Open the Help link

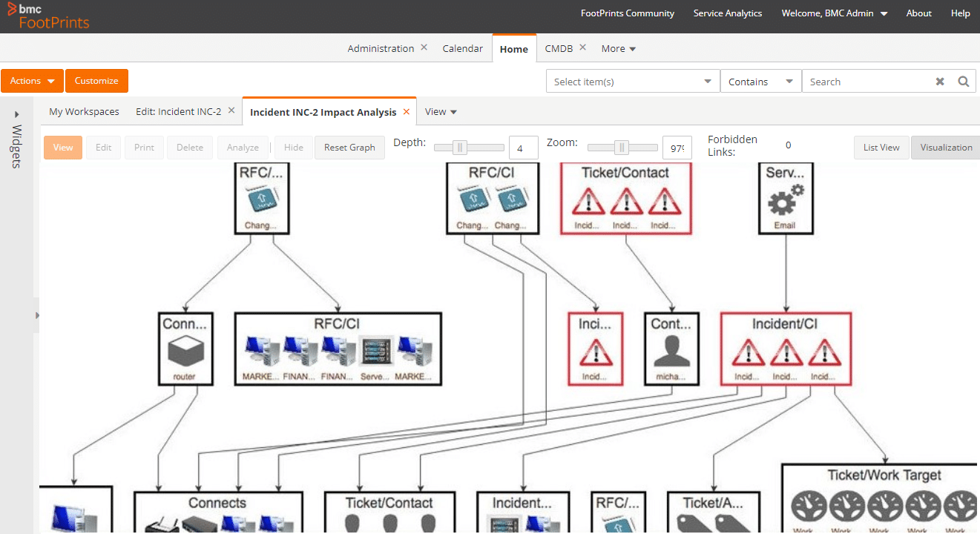[961, 13]
